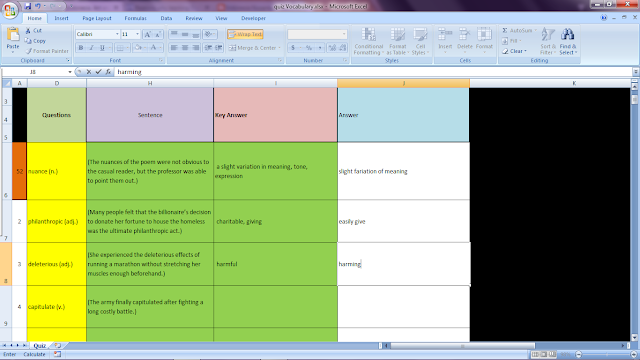Click the Merge & Center button
This screenshot has height=360, width=640.
(x=253, y=48)
